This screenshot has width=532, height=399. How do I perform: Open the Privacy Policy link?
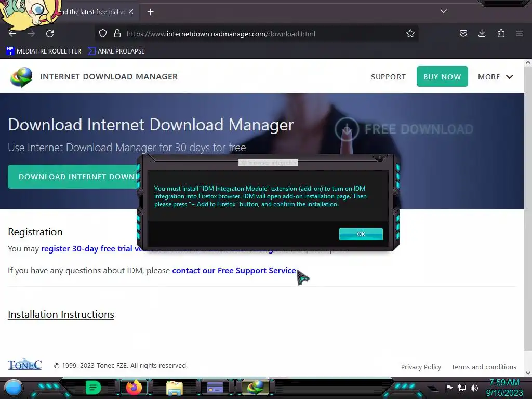(421, 367)
